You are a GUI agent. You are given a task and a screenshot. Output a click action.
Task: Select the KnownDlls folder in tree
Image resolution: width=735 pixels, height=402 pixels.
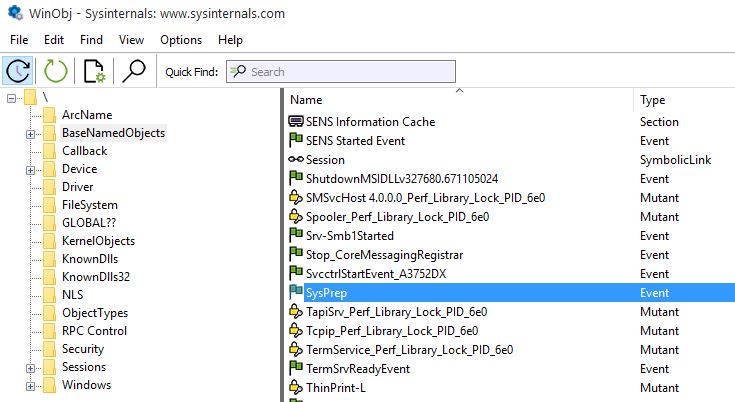86,259
